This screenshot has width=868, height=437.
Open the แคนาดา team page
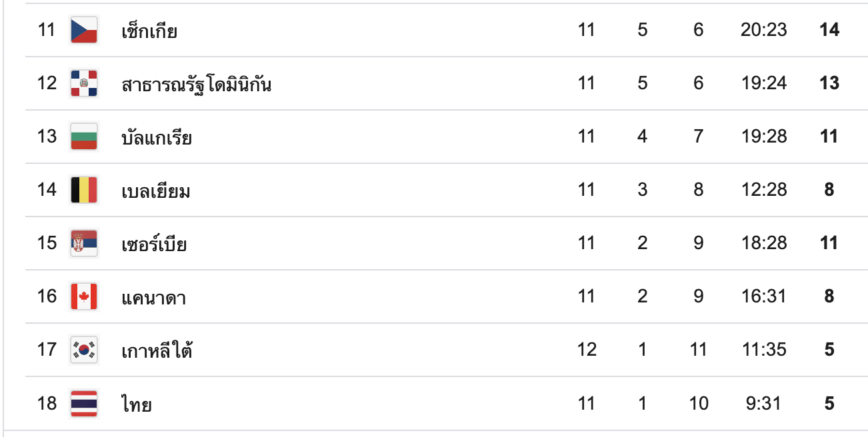coord(153,297)
